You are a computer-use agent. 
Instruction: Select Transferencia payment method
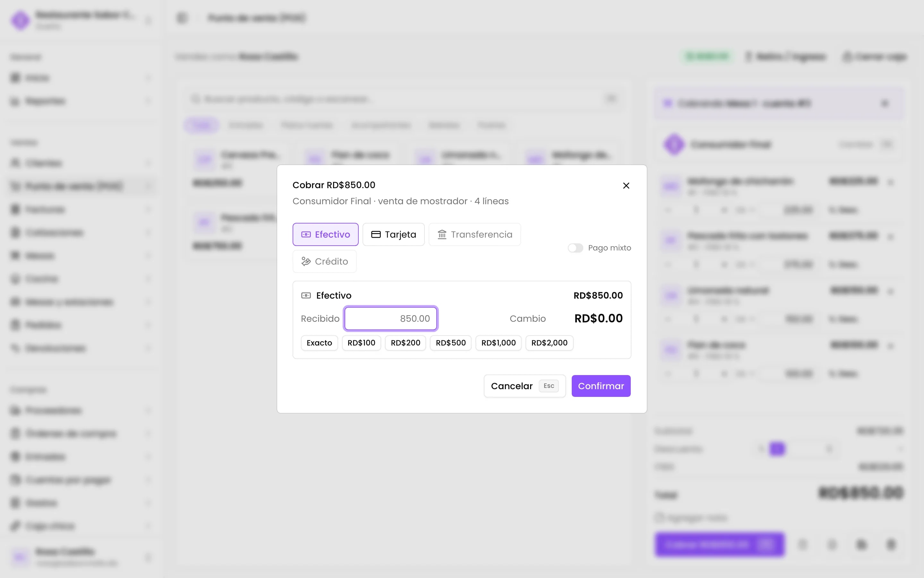point(475,234)
